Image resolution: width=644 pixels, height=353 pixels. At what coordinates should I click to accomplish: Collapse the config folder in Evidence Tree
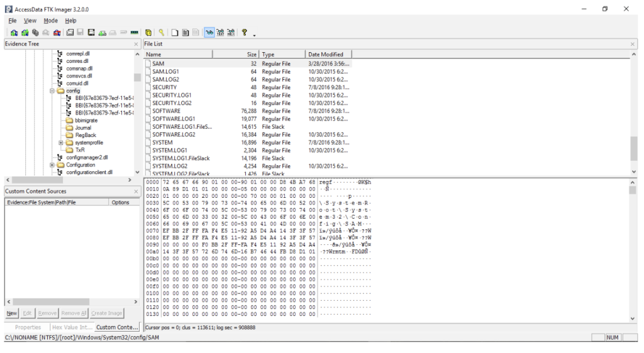click(53, 91)
